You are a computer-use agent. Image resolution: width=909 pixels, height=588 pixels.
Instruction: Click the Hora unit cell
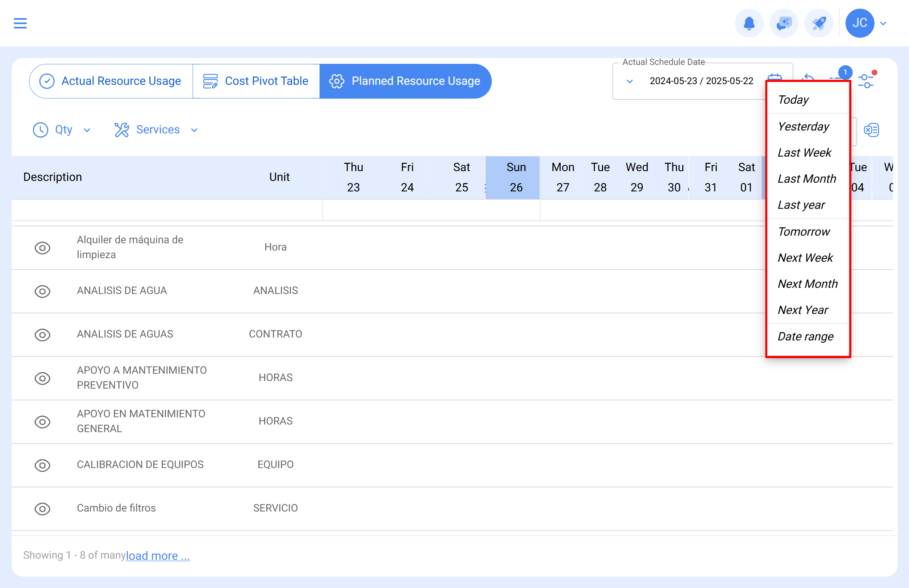275,247
